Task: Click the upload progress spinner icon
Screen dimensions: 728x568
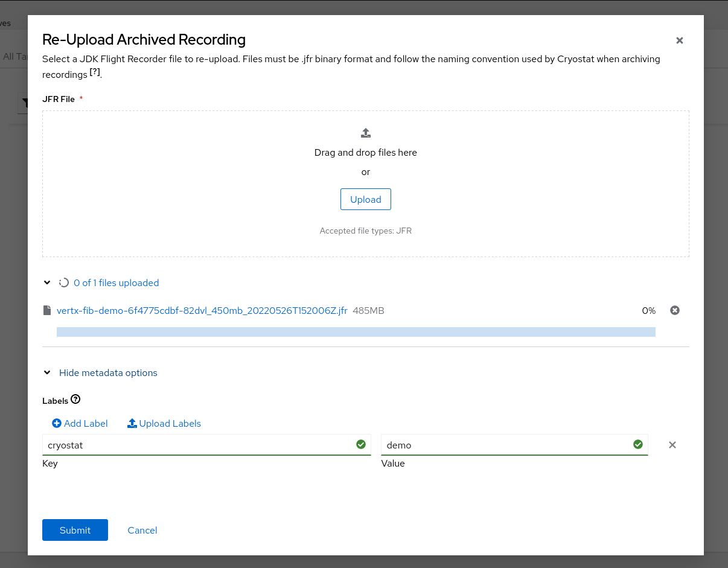Action: (64, 282)
